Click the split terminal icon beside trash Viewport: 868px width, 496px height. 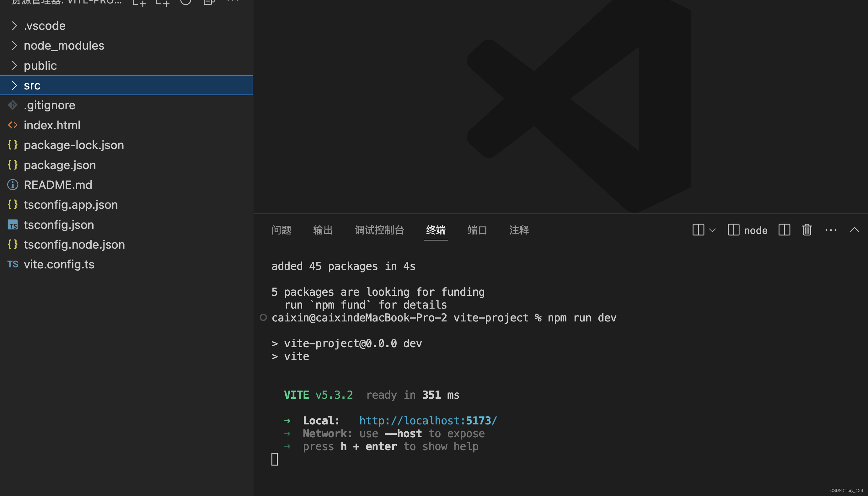tap(784, 230)
